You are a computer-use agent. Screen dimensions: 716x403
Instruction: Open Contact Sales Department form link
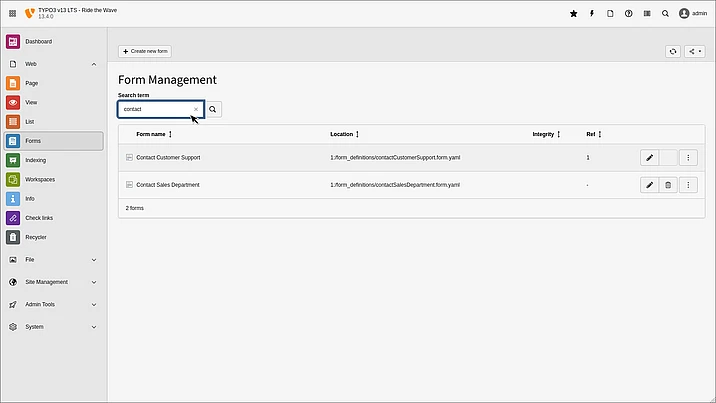pyautogui.click(x=168, y=185)
